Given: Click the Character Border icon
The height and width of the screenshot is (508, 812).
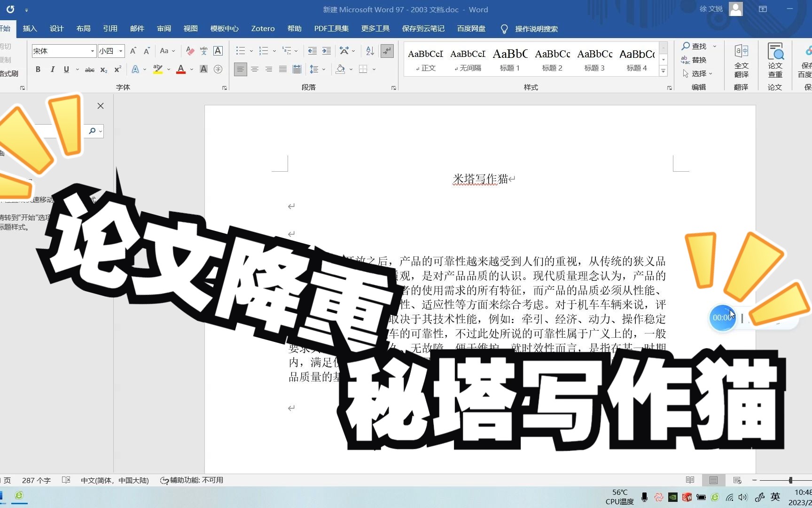Looking at the screenshot, I should (x=218, y=51).
